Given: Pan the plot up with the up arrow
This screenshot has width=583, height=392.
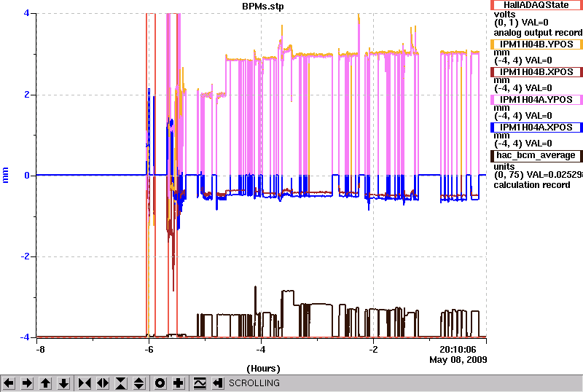Looking at the screenshot, I should (x=45, y=383).
